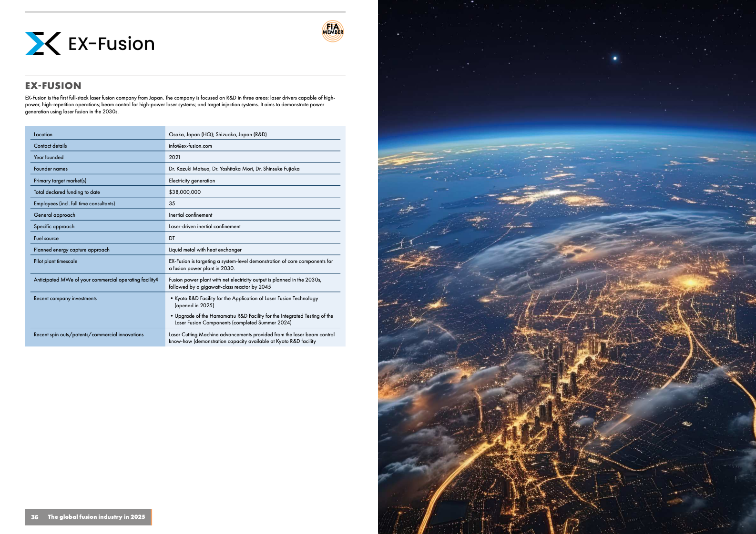Select the EX-Fusion logo wordmark text

click(111, 44)
